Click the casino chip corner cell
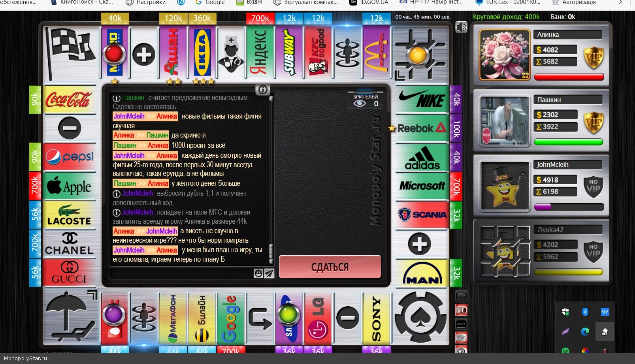The height and width of the screenshot is (364, 635). 421,317
